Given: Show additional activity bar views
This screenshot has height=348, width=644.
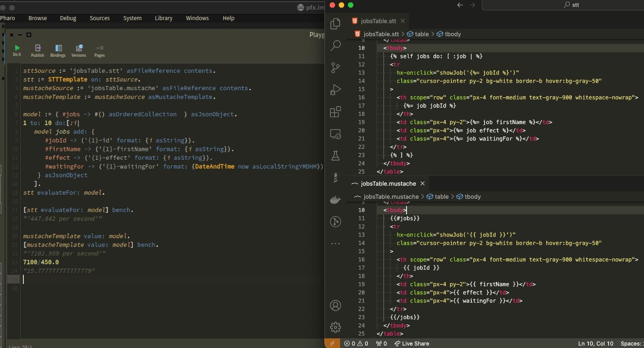Looking at the screenshot, I should click(335, 243).
